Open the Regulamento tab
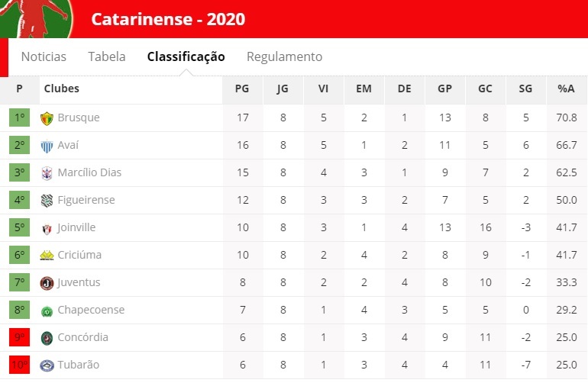The image size is (588, 383). (284, 57)
